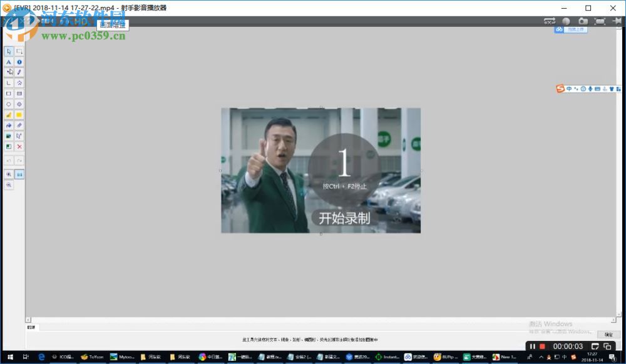Select the text annotation tool
The width and height of the screenshot is (626, 364).
9,62
